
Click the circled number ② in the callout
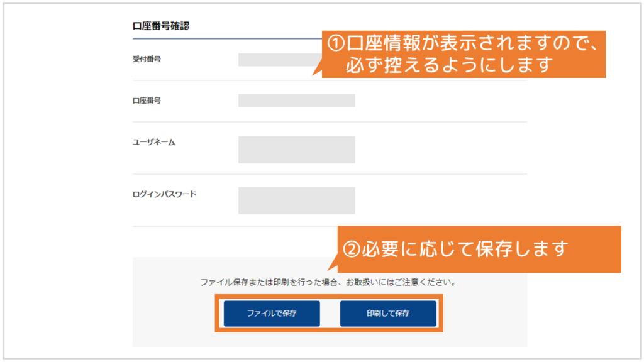coord(352,249)
